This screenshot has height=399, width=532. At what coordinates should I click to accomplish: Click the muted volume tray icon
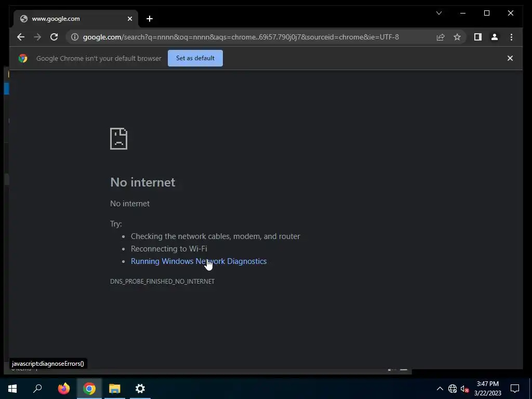(464, 389)
